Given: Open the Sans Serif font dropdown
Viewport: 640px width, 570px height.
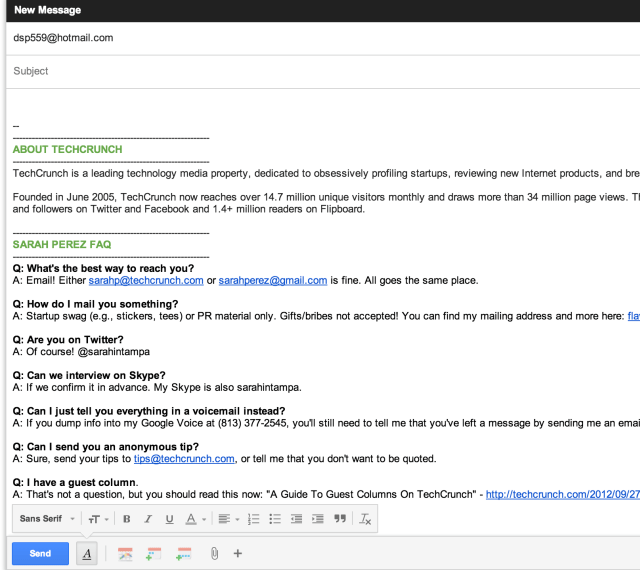Looking at the screenshot, I should [46, 519].
